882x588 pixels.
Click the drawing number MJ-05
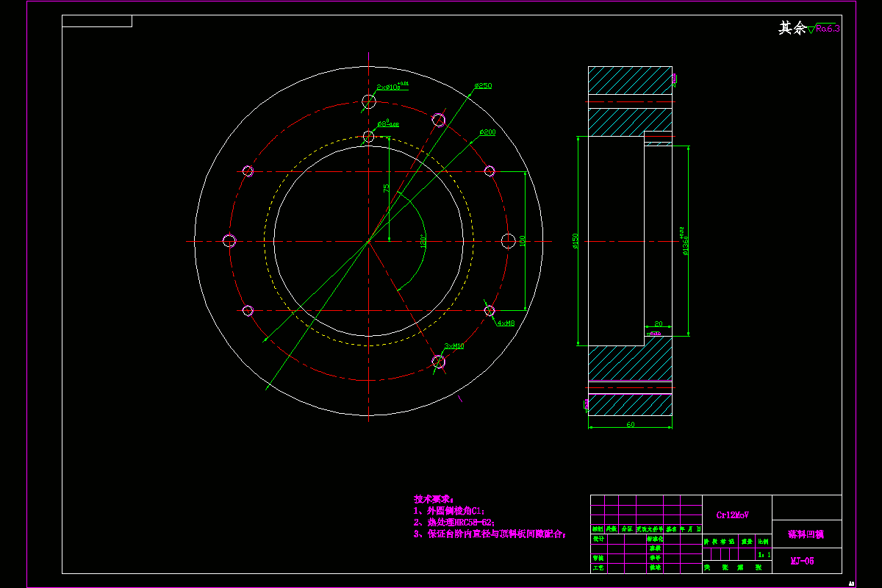click(x=802, y=561)
